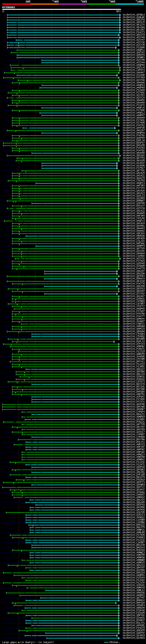This screenshot has height=644, width=146.
Task: Select alignment label UniRef100_B4G143
Action: click(x=133, y=548)
